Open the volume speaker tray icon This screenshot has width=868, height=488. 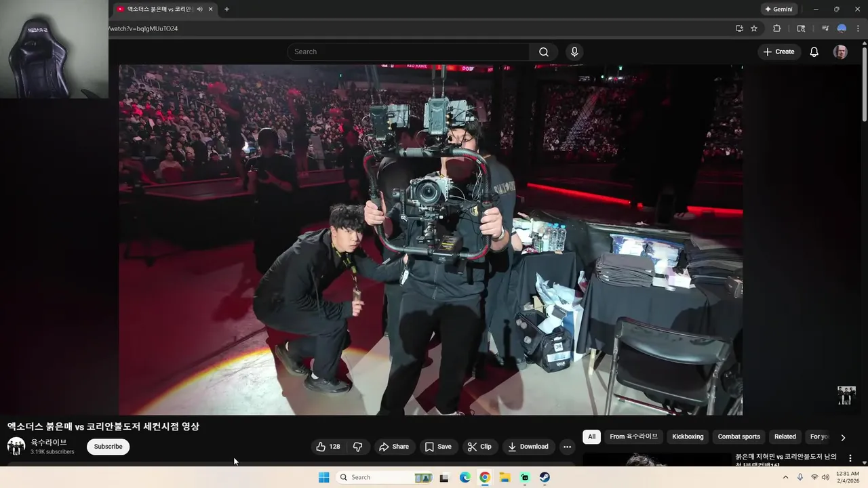[x=825, y=477]
